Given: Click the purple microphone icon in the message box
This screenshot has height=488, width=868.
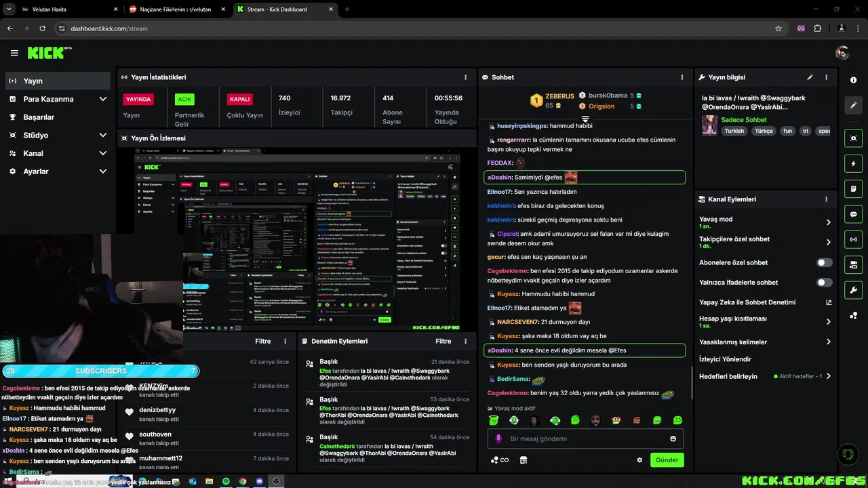Looking at the screenshot, I should pos(498,439).
